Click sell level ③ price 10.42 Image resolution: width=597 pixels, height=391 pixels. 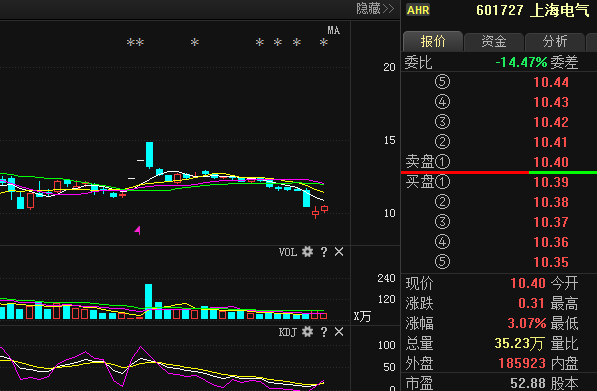[x=551, y=122]
